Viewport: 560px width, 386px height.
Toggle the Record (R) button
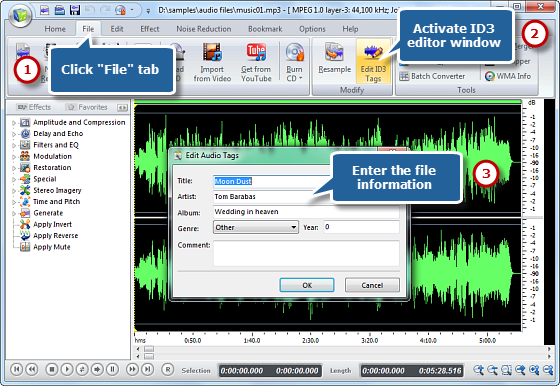point(168,370)
